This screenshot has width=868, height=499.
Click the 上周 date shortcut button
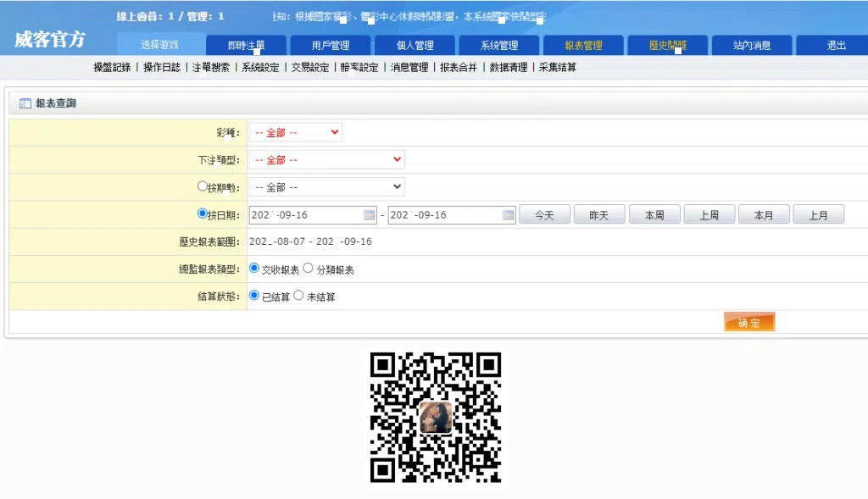click(709, 214)
